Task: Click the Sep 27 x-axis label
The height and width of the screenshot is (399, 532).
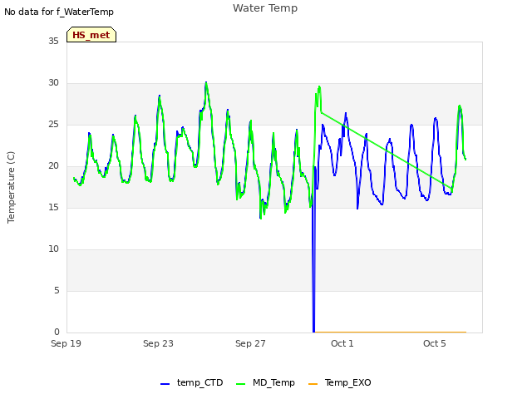Action: (x=250, y=343)
